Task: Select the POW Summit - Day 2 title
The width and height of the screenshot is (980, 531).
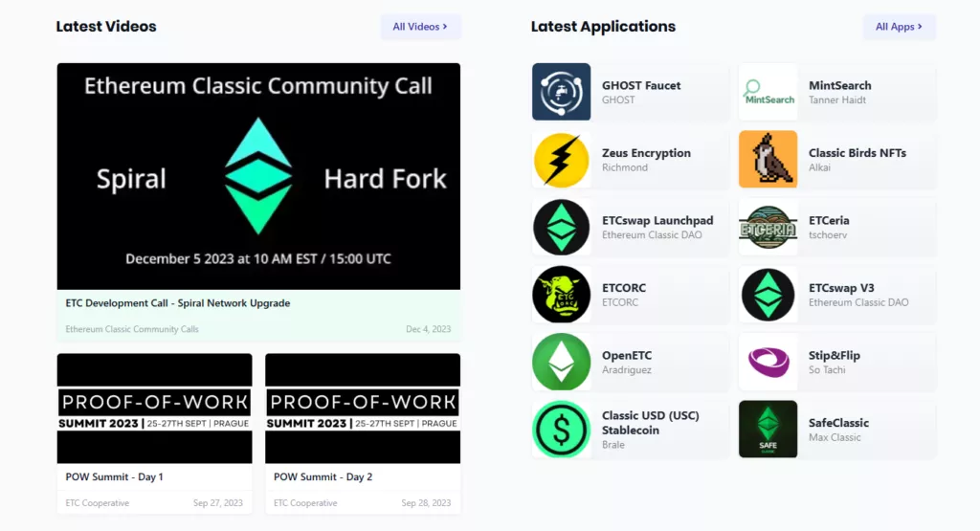Action: coord(323,476)
